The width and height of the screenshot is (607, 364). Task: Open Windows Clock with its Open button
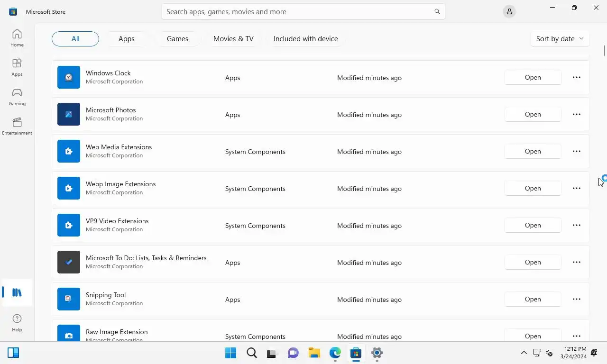533,77
